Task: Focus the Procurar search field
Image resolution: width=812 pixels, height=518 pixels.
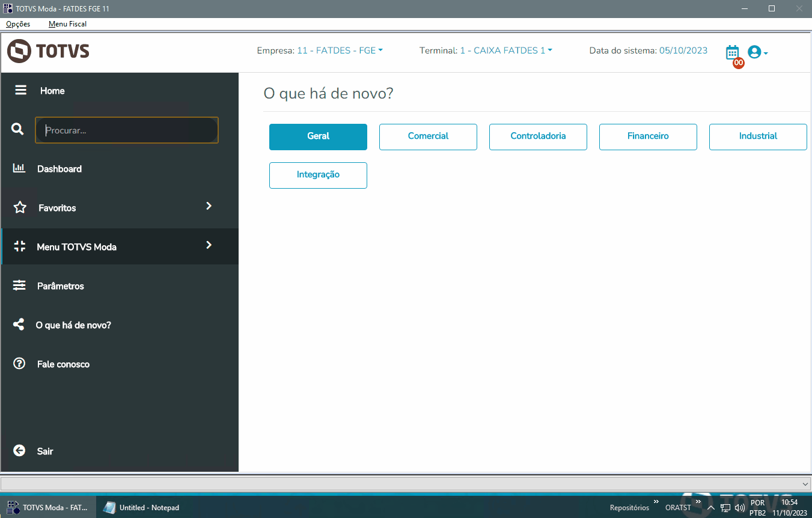Action: click(x=127, y=130)
